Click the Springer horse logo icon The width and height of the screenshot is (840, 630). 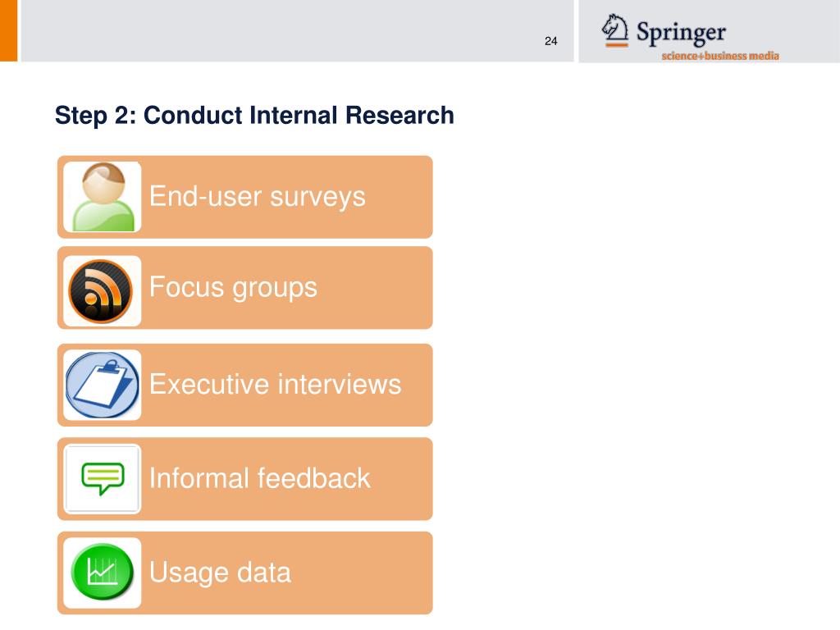615,30
